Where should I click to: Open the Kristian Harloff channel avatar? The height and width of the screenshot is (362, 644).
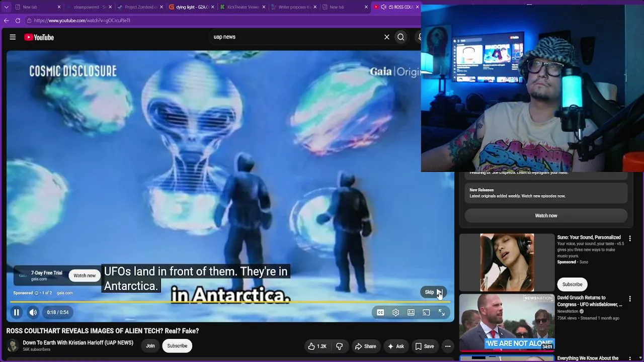[x=13, y=345]
